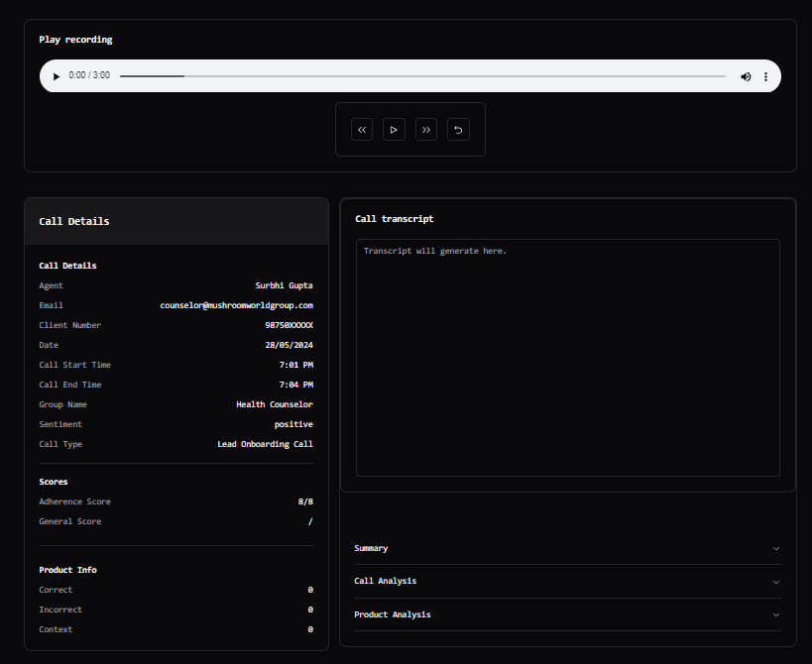
Task: Select the agent name Surbhi Gupta
Action: [x=284, y=285]
